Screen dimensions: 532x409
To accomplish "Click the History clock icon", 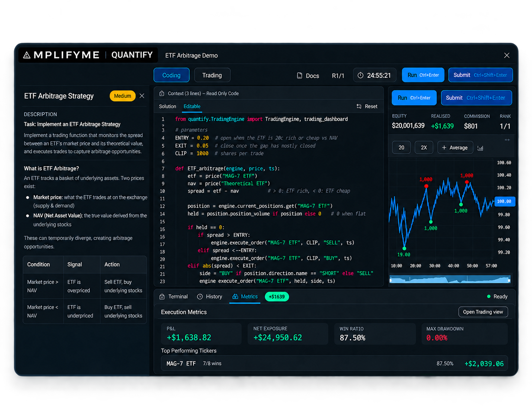I will click(x=200, y=296).
